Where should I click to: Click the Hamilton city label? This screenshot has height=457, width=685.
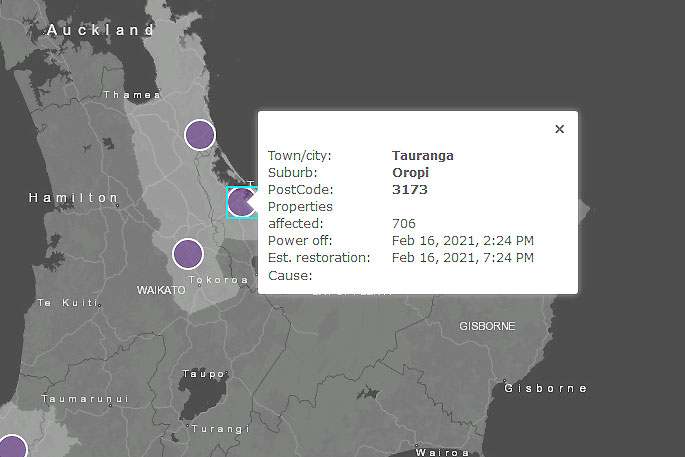pos(74,198)
